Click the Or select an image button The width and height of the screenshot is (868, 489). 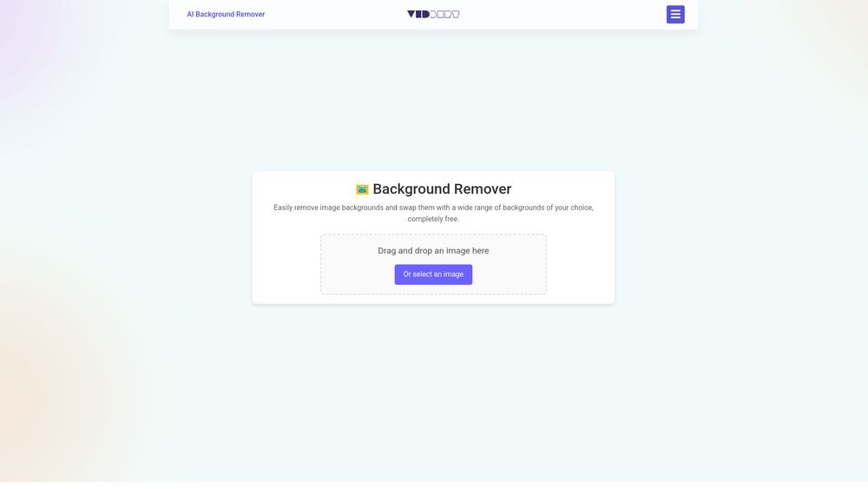pyautogui.click(x=433, y=274)
